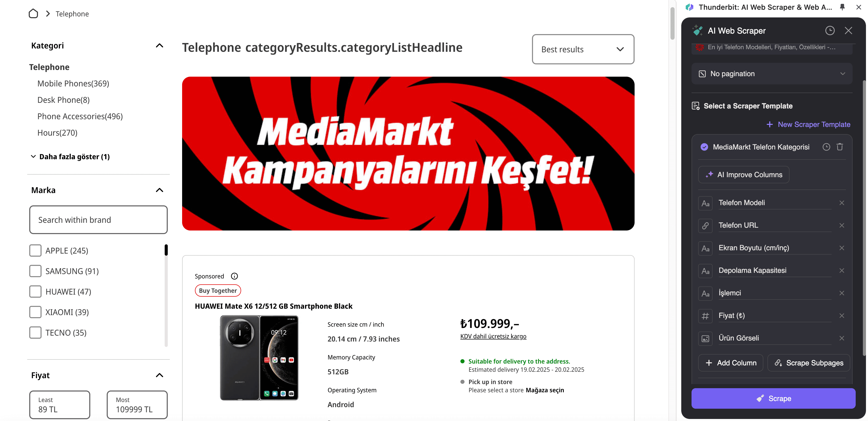868x421 pixels.
Task: Open scraper history clock icon in header
Action: [x=830, y=31]
